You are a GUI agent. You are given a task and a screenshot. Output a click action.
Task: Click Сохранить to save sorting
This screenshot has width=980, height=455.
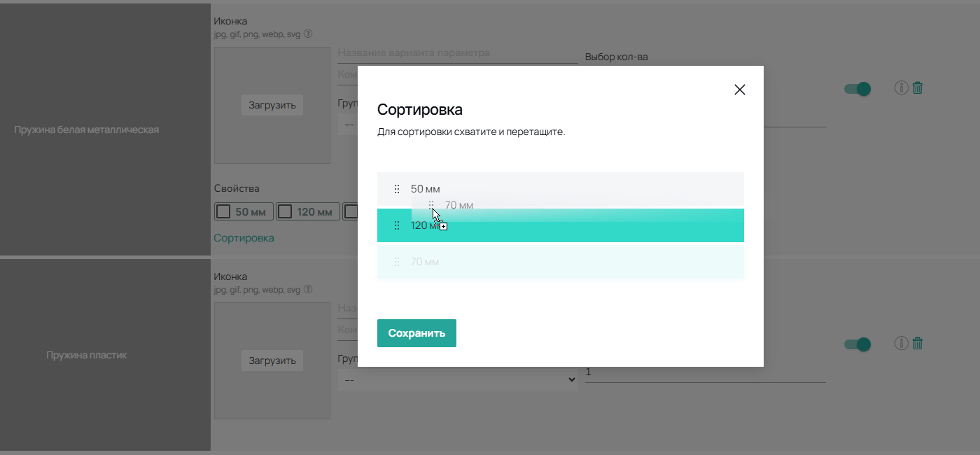416,333
